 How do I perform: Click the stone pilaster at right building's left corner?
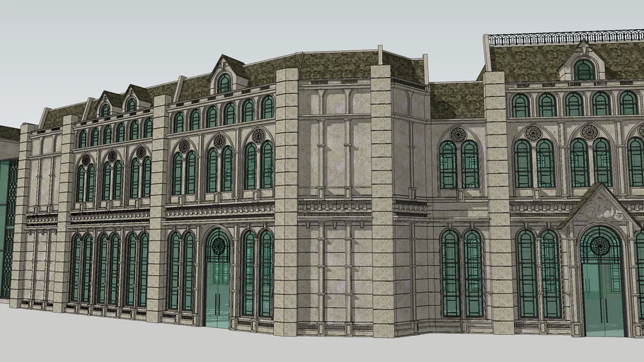(x=499, y=205)
